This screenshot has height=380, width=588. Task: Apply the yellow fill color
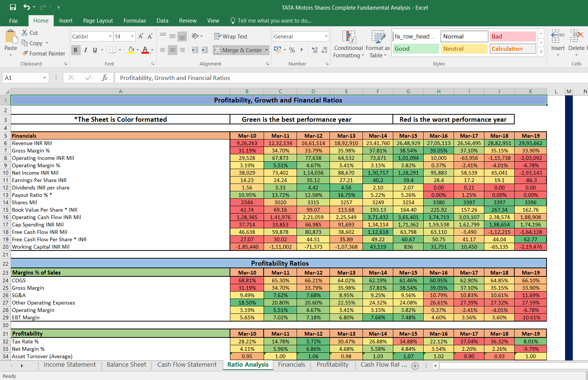click(x=131, y=50)
